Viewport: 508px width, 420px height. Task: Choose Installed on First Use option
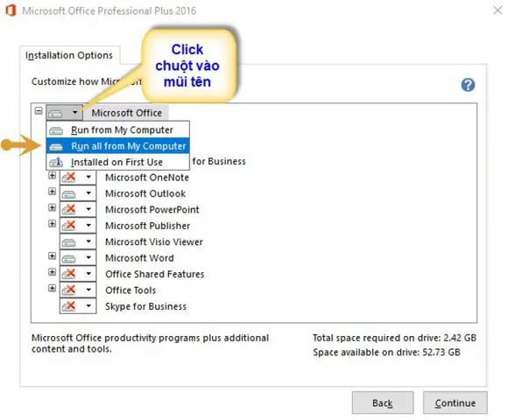(x=117, y=162)
